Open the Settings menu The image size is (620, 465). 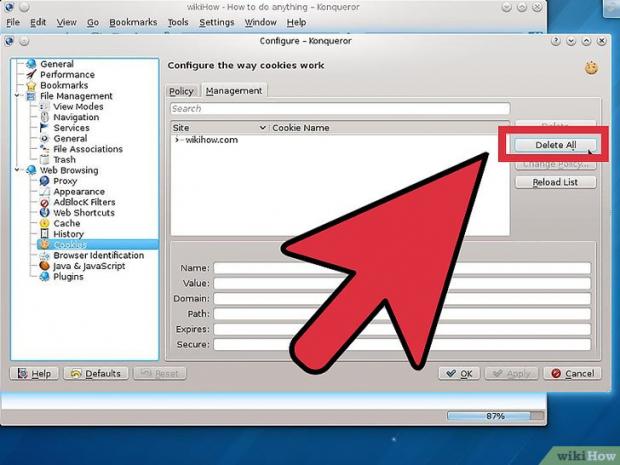tap(216, 22)
